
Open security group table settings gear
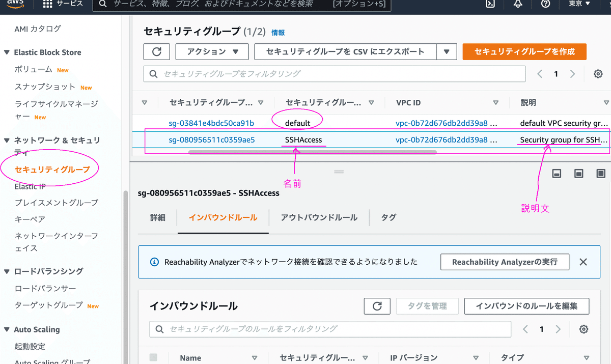coord(598,74)
